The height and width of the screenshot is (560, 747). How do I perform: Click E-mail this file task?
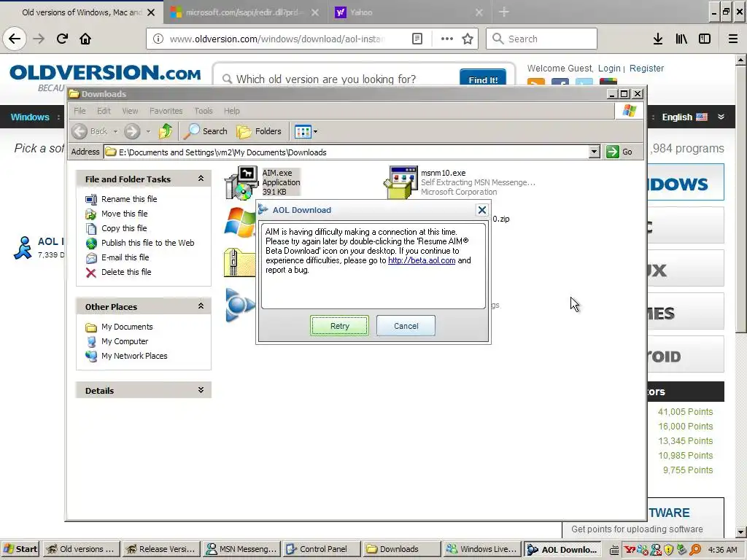pos(125,257)
